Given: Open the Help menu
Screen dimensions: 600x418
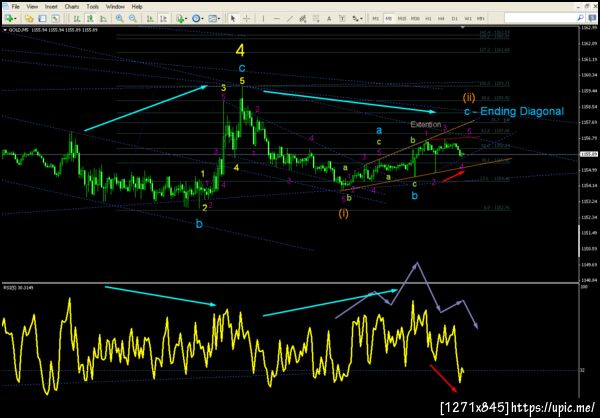Looking at the screenshot, I should coord(137,7).
